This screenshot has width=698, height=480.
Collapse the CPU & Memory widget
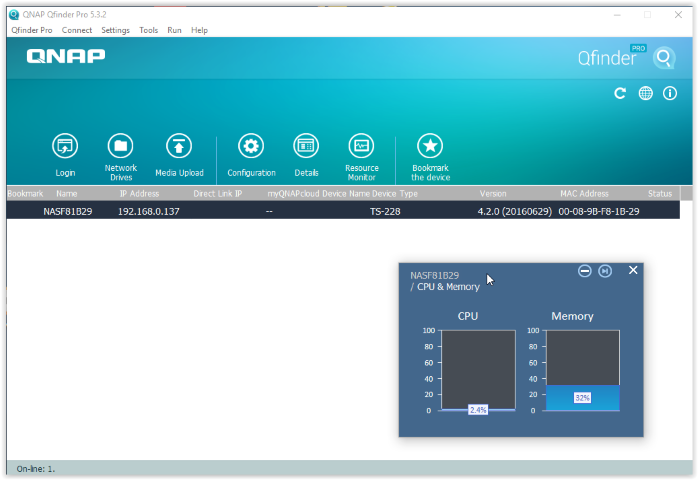(x=585, y=271)
